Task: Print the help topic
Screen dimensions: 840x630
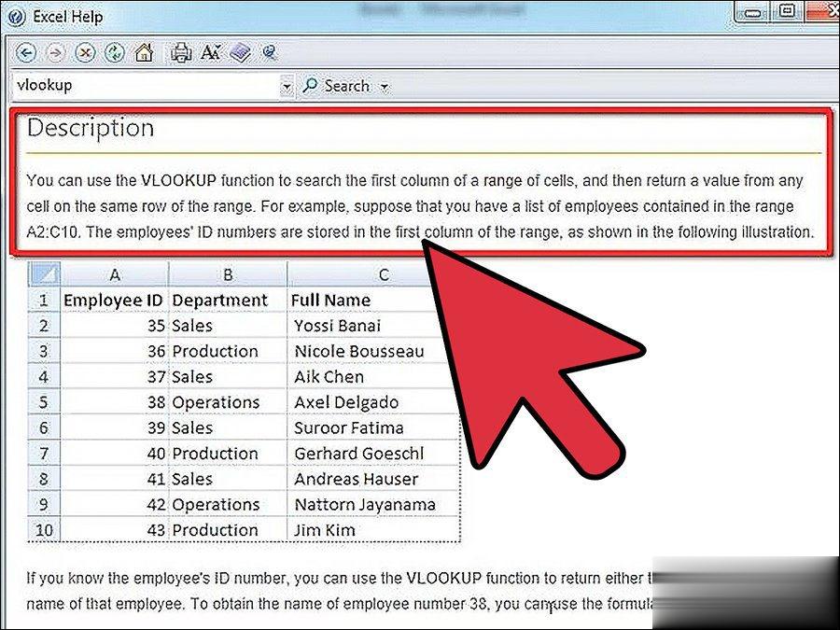Action: tap(181, 52)
